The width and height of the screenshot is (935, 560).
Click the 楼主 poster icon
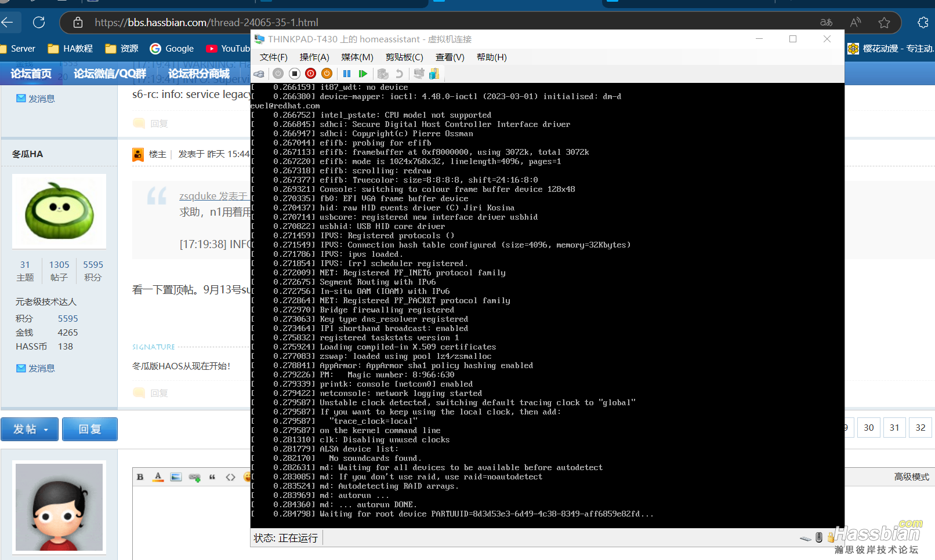[138, 154]
